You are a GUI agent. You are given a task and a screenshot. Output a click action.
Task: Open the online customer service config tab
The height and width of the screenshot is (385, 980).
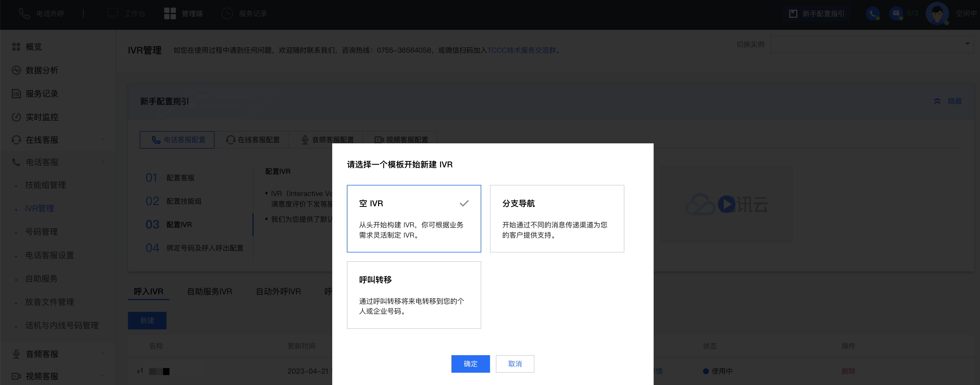click(252, 140)
